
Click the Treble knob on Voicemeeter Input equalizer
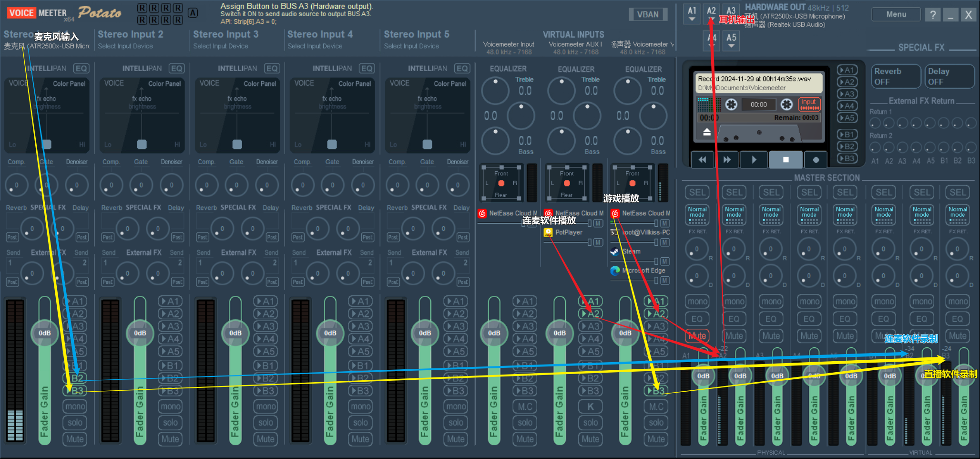(495, 91)
